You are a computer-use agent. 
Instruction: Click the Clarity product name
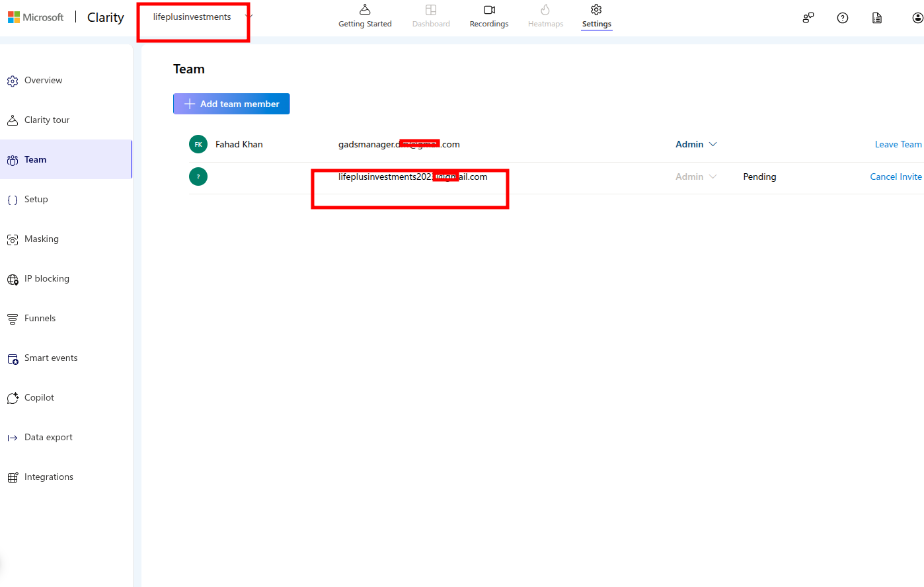click(106, 17)
